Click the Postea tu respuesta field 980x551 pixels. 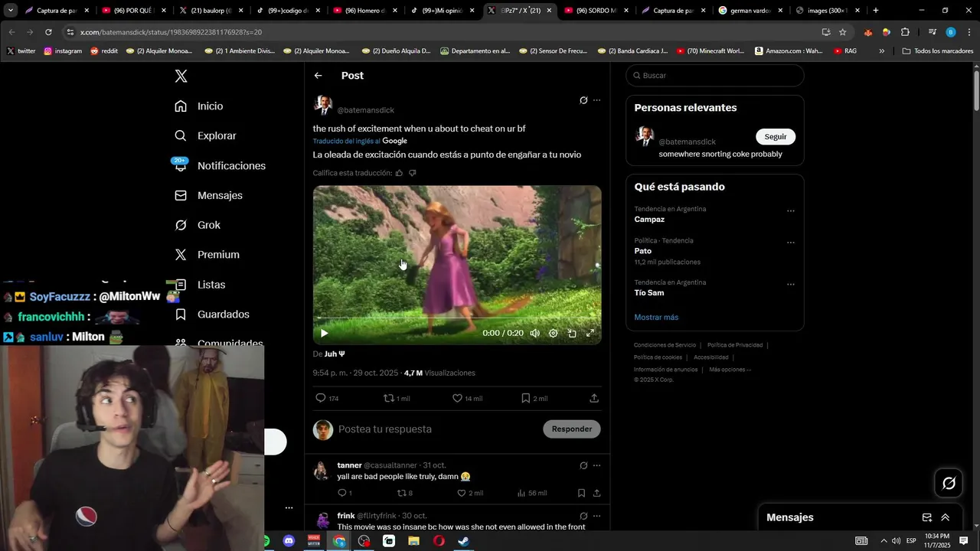[x=436, y=429]
